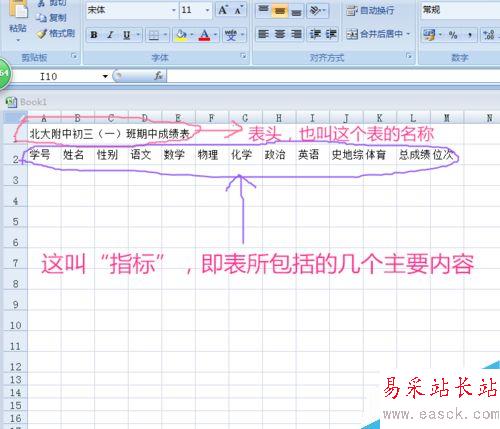Click the Paste (粘贴) button
The width and height of the screenshot is (500, 429).
[18, 21]
